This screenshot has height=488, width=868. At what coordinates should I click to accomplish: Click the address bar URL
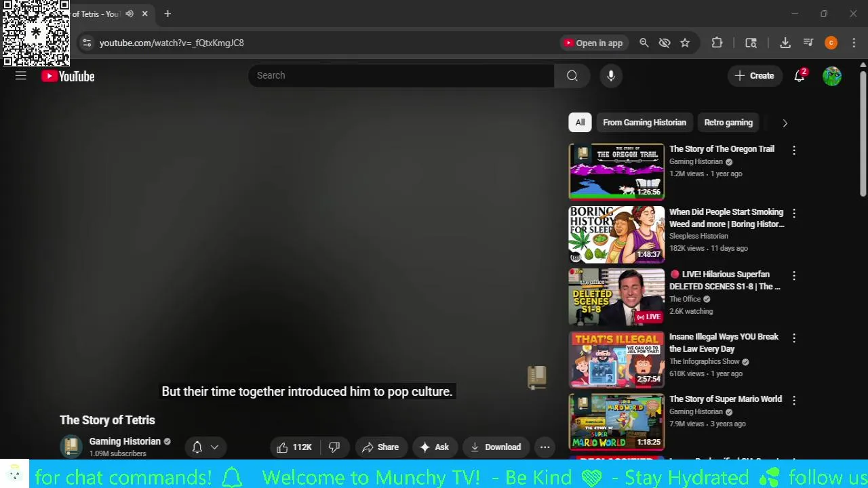pos(172,43)
